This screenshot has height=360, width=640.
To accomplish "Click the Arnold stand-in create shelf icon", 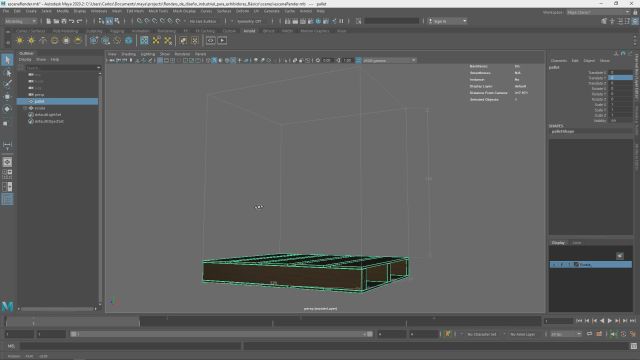I will 94,40.
